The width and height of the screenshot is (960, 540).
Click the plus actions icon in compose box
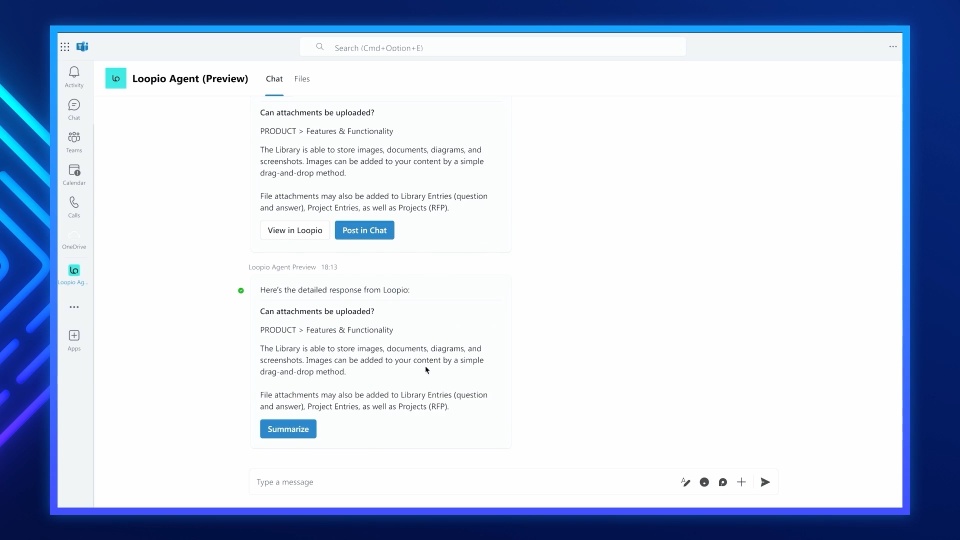tap(741, 482)
